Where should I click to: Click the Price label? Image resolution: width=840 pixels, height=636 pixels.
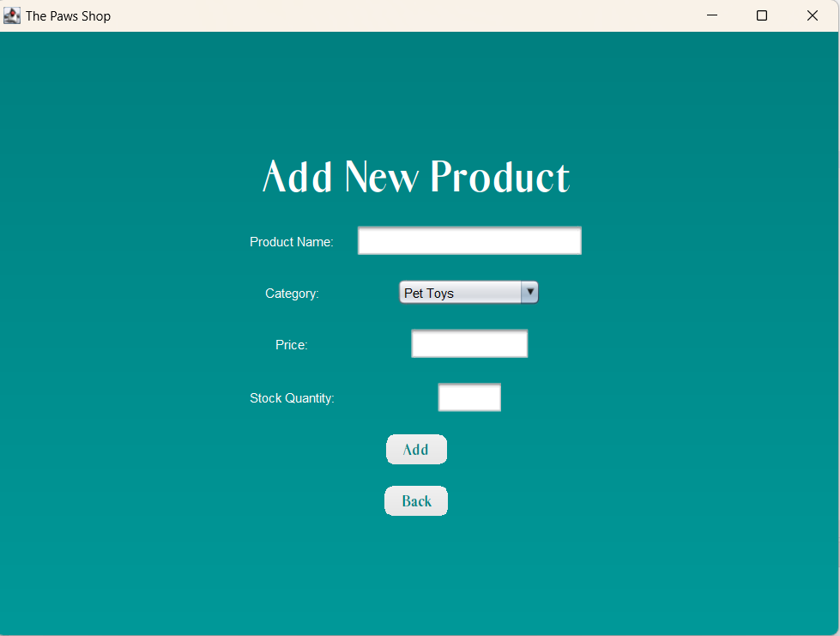[x=291, y=345]
